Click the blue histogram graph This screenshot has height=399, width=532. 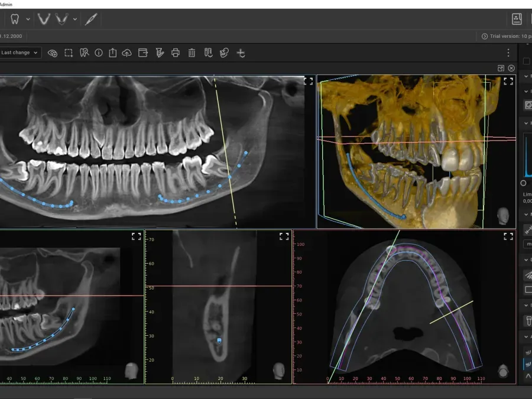click(x=528, y=155)
